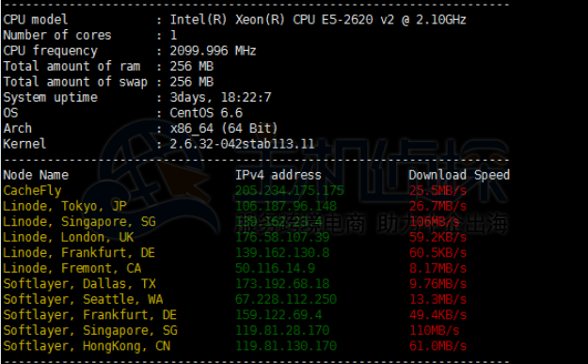This screenshot has height=364, width=588.
Task: Click the CPU frequency 2099.996 MHz value
Action: click(x=213, y=51)
